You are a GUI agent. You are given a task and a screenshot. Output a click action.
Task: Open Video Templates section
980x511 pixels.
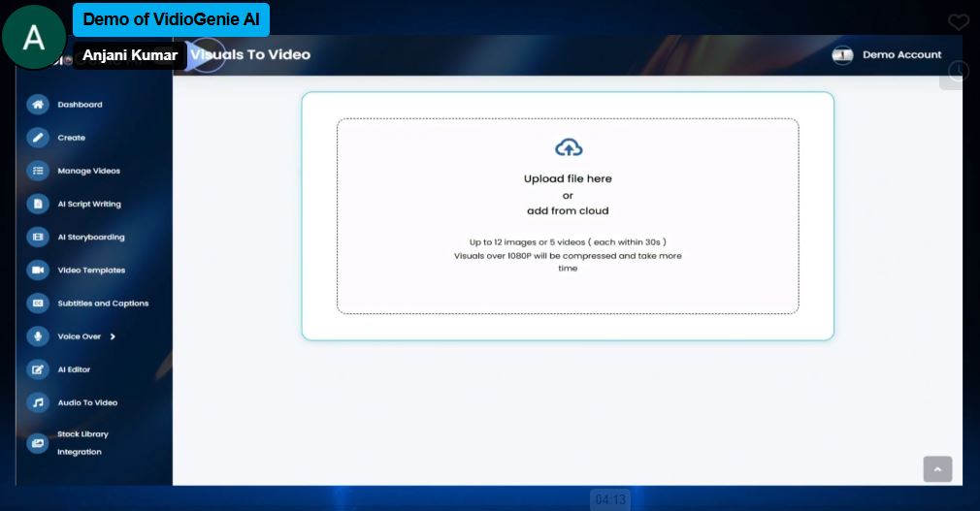tap(91, 270)
